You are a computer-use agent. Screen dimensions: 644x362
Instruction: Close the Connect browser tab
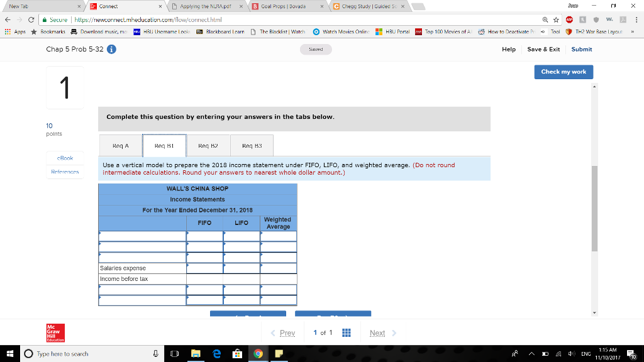tap(160, 6)
